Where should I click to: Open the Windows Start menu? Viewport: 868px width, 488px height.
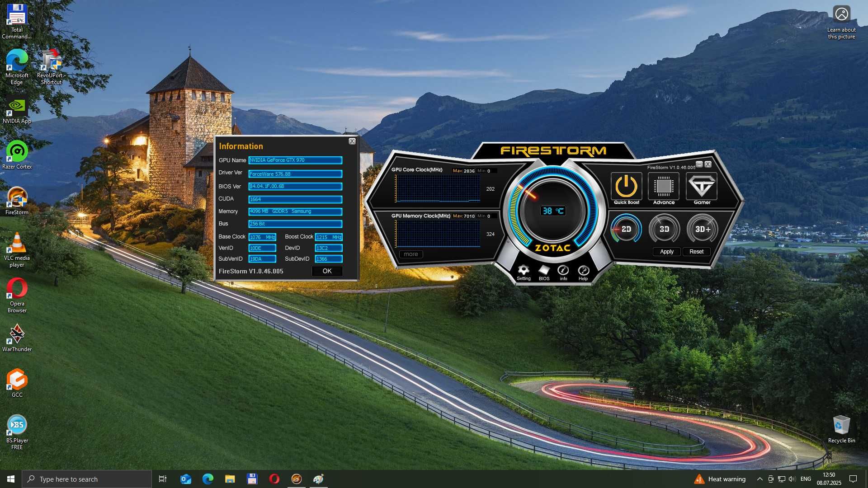click(x=11, y=479)
